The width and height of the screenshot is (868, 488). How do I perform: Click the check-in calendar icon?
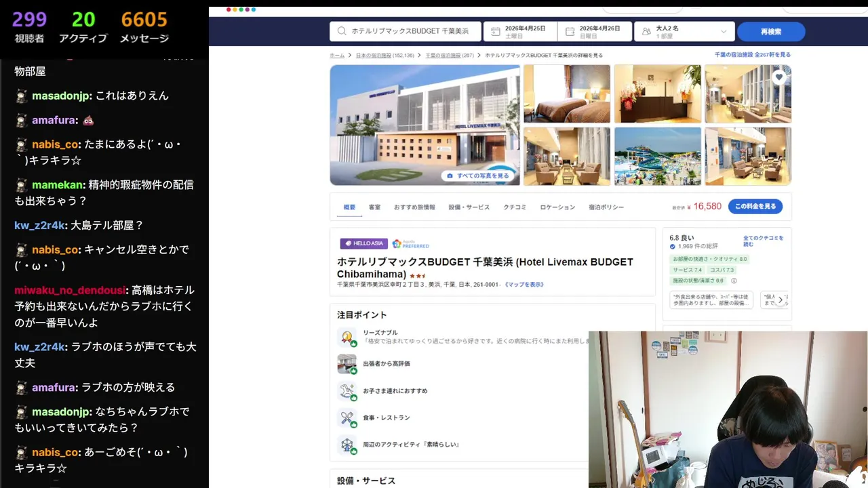click(496, 31)
